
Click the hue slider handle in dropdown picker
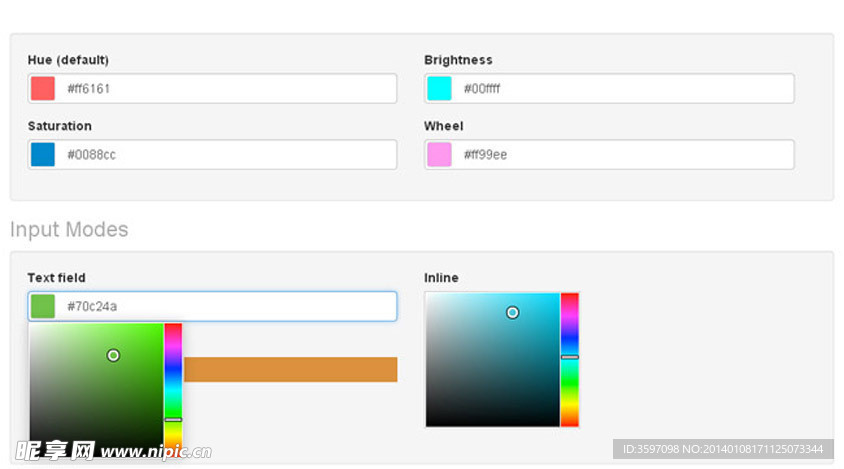click(x=173, y=419)
